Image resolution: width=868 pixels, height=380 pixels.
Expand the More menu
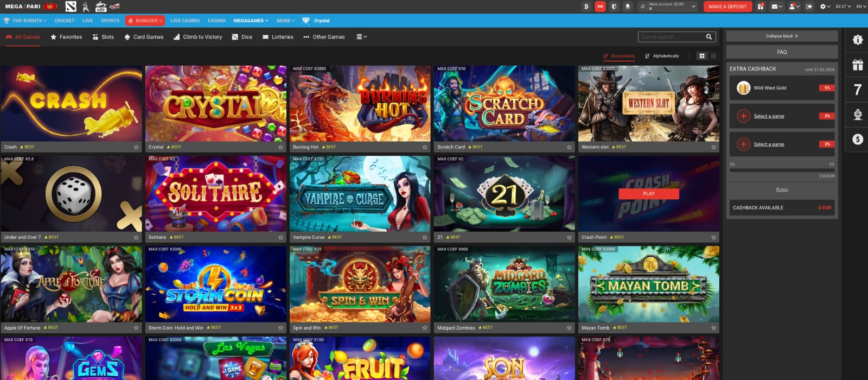tap(285, 21)
